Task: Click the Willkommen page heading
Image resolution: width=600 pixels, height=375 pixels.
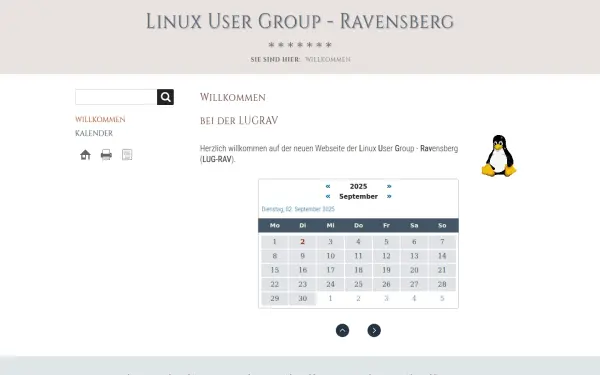Action: tap(233, 97)
